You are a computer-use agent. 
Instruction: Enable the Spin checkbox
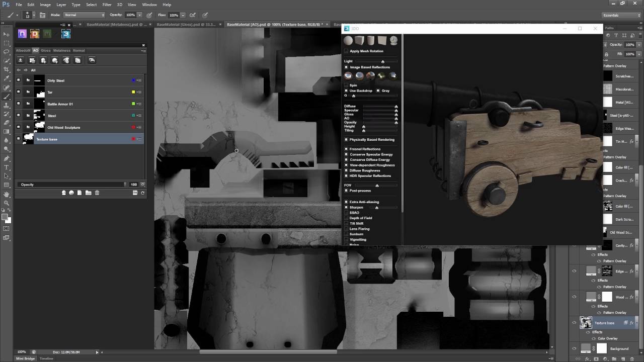point(346,85)
